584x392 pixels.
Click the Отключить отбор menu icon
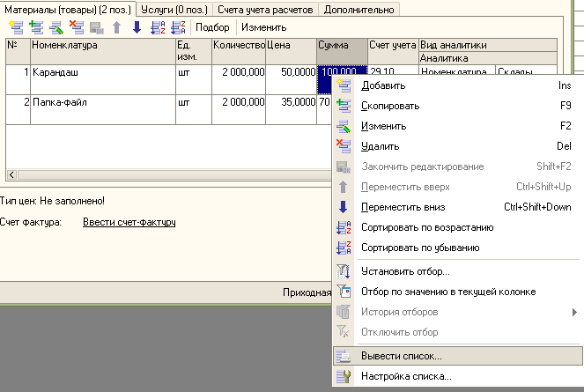344,332
